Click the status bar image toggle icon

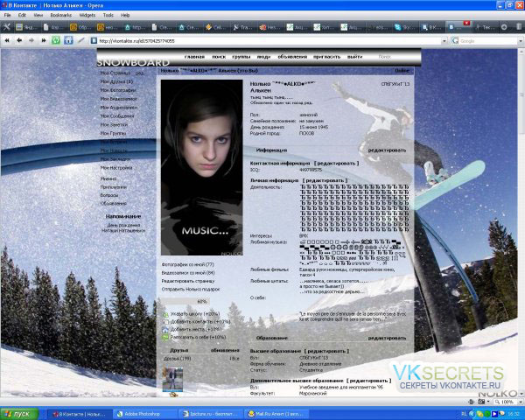(481, 402)
